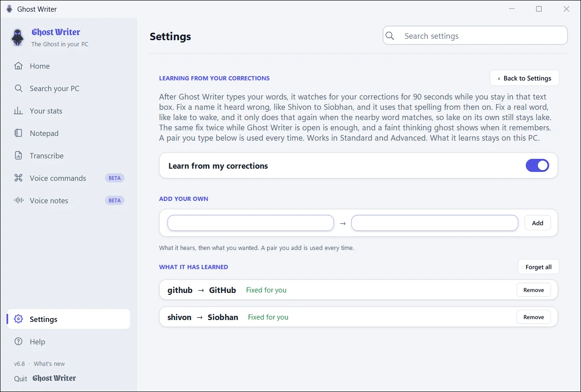The height and width of the screenshot is (392, 581).
Task: Click Forget all button
Action: [538, 267]
